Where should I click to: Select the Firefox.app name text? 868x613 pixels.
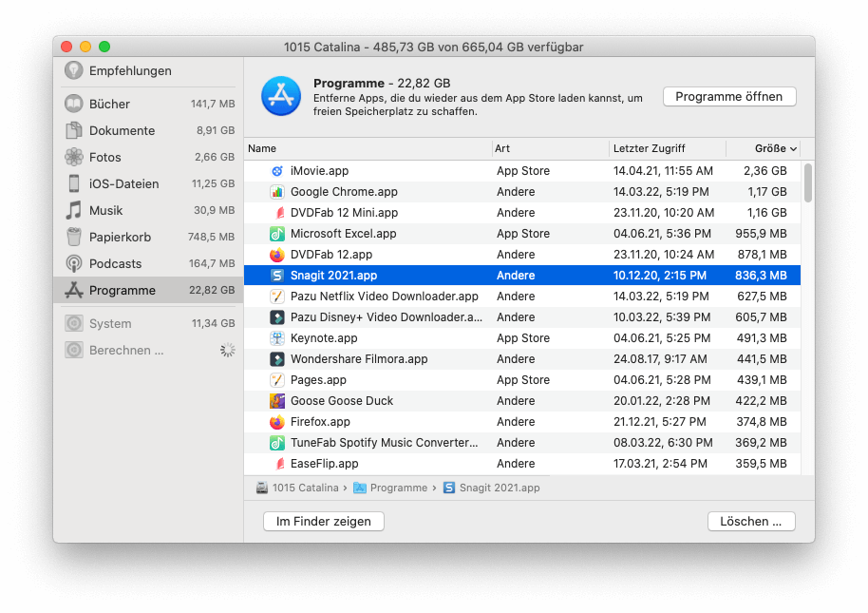point(321,422)
